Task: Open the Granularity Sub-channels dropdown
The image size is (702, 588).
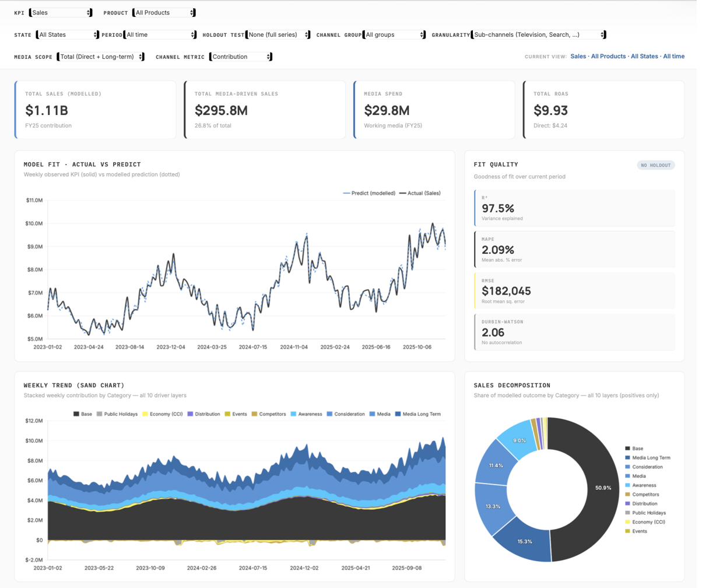Action: 539,34
